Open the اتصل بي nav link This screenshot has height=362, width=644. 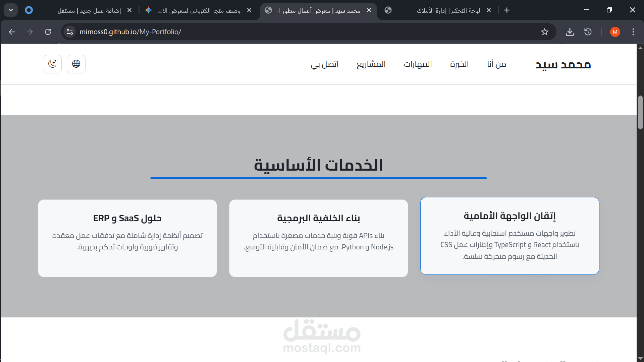point(324,64)
